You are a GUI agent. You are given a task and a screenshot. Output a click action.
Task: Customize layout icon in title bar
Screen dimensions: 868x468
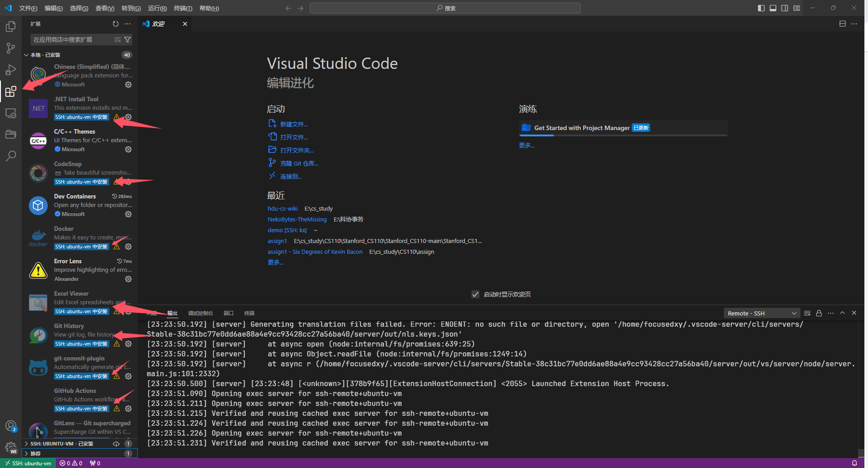point(796,8)
